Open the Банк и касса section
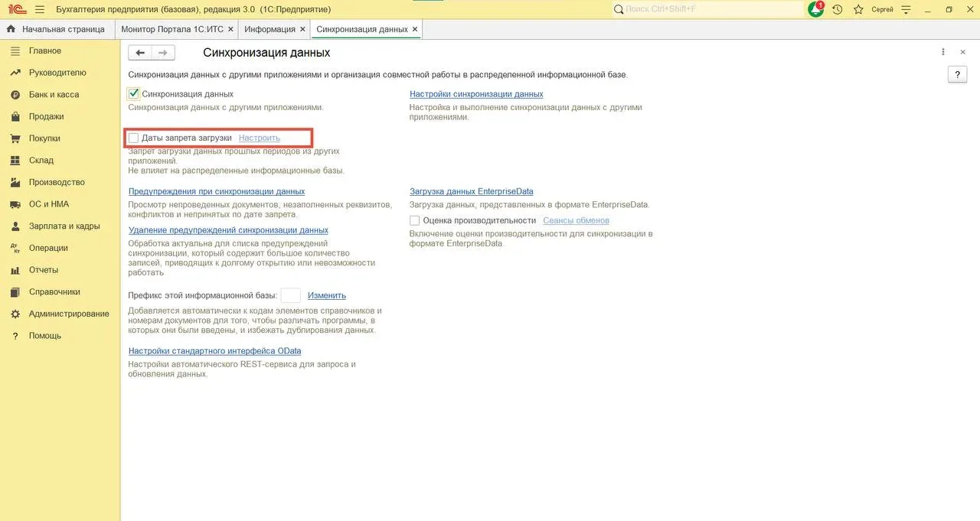 click(54, 95)
